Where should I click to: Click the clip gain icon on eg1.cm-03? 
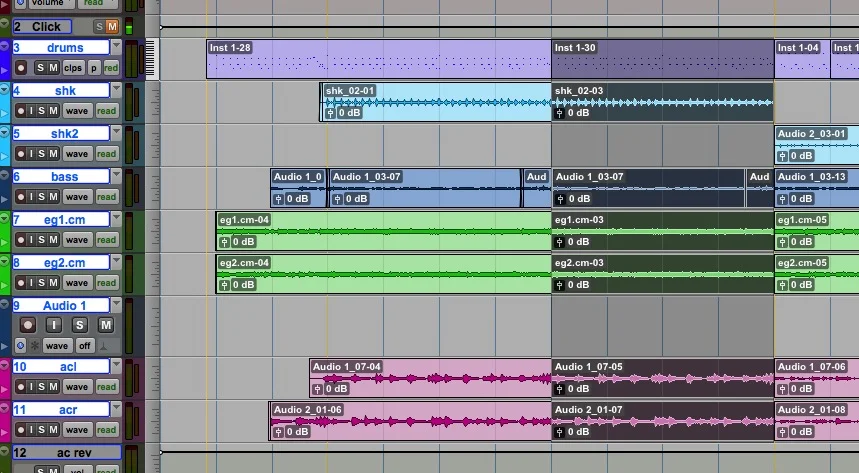coord(559,242)
